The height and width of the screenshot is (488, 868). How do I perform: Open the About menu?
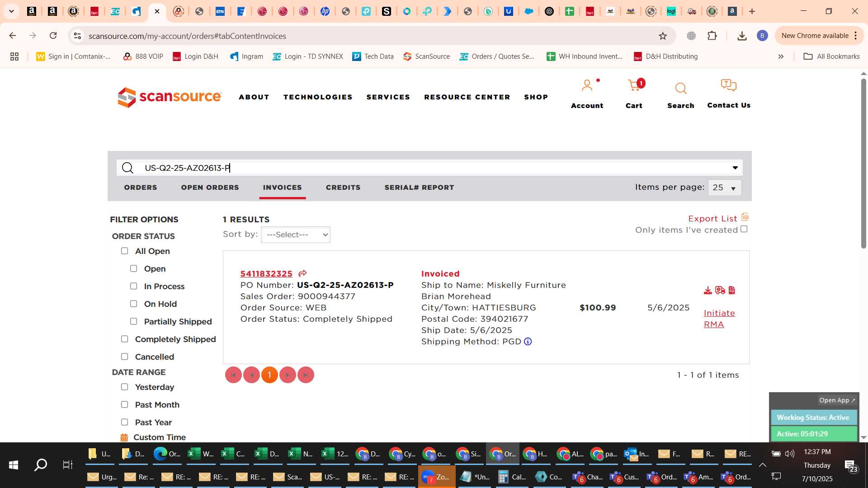click(254, 97)
